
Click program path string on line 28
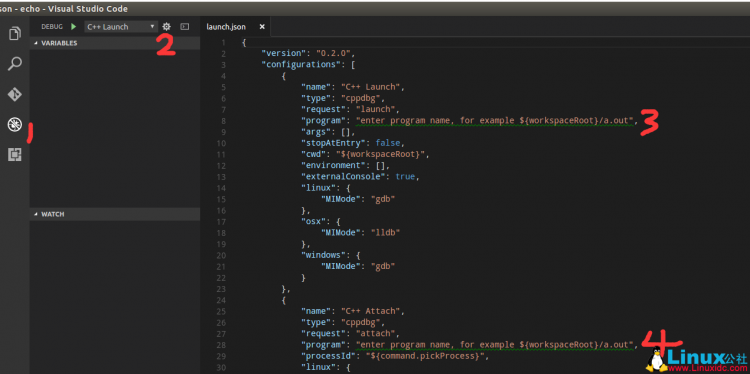point(495,344)
